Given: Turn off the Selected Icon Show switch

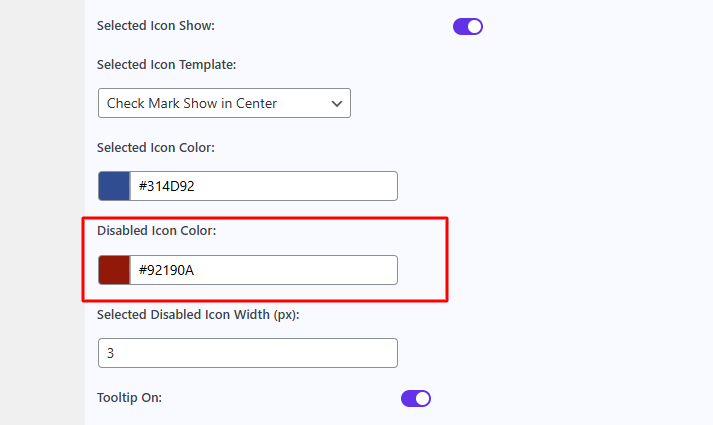Looking at the screenshot, I should 468,26.
